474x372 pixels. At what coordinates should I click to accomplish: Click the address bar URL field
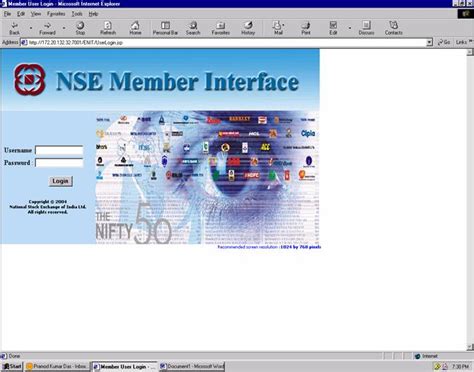coord(223,42)
